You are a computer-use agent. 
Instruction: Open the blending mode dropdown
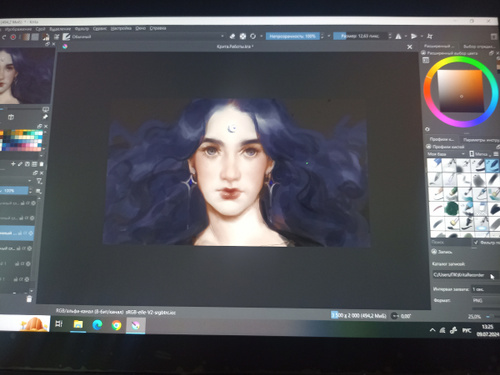tap(148, 36)
